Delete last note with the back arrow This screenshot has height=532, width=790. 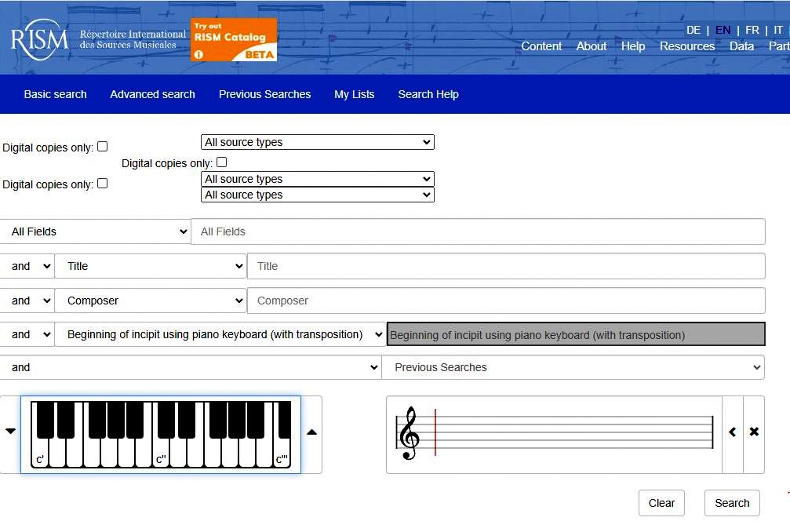(732, 432)
